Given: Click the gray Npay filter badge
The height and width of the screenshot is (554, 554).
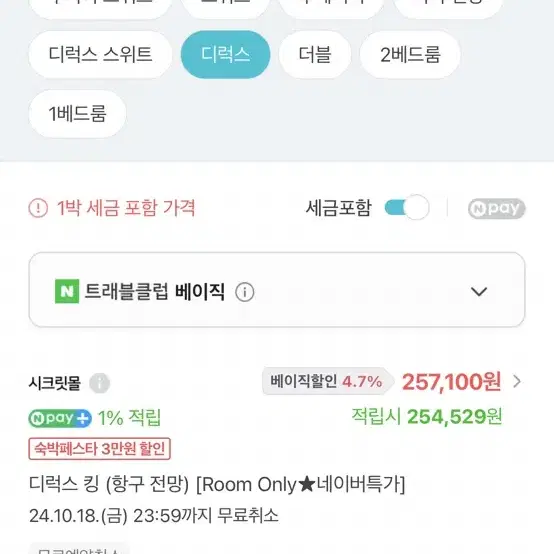Looking at the screenshot, I should pyautogui.click(x=496, y=208).
